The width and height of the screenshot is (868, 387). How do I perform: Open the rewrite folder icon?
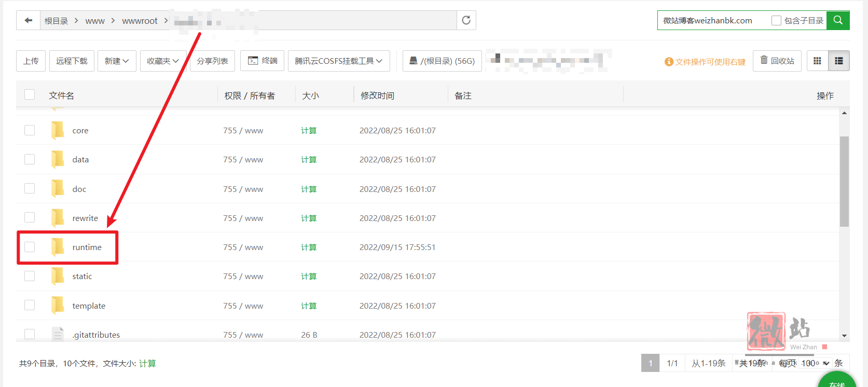pos(58,218)
